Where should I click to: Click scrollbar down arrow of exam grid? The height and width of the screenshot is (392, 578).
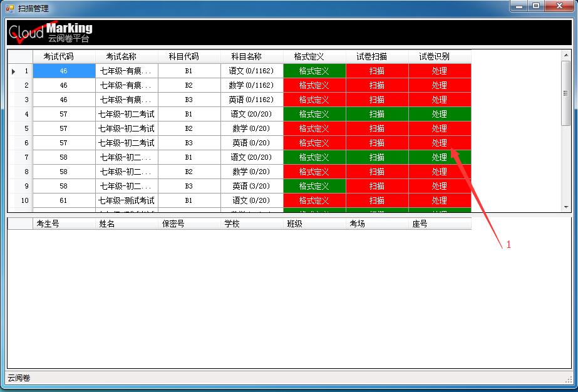coord(566,208)
